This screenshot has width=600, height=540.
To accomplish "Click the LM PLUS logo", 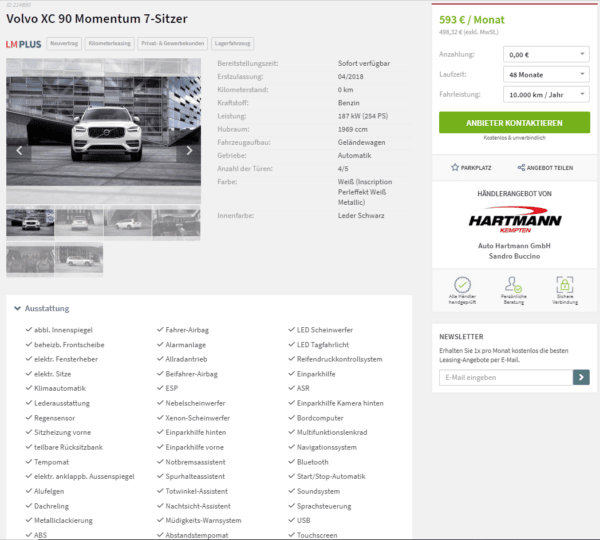I will (23, 44).
